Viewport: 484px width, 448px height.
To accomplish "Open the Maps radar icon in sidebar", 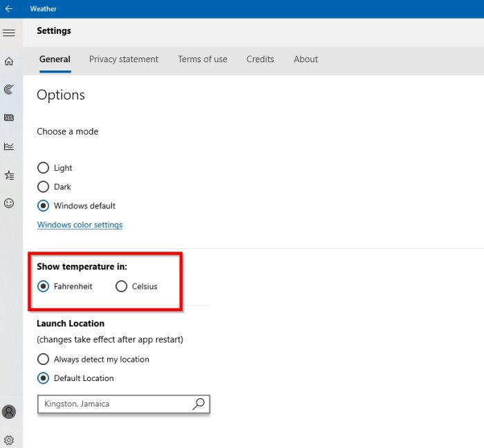I will coord(9,89).
